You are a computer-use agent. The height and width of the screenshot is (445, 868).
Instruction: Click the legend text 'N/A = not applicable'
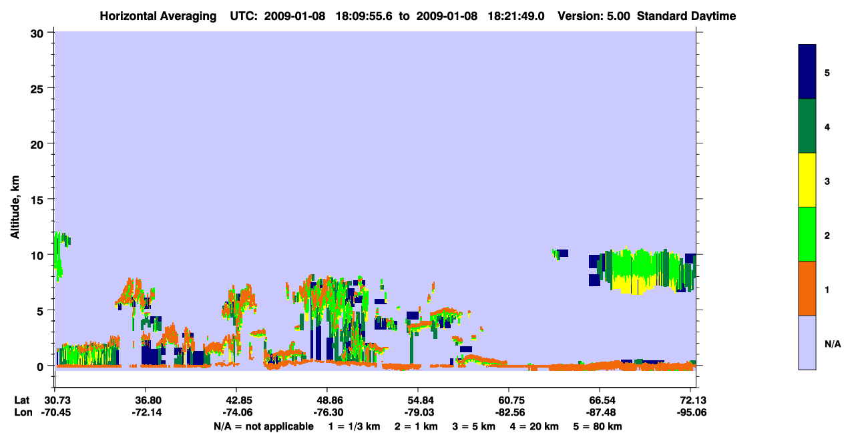click(x=264, y=426)
